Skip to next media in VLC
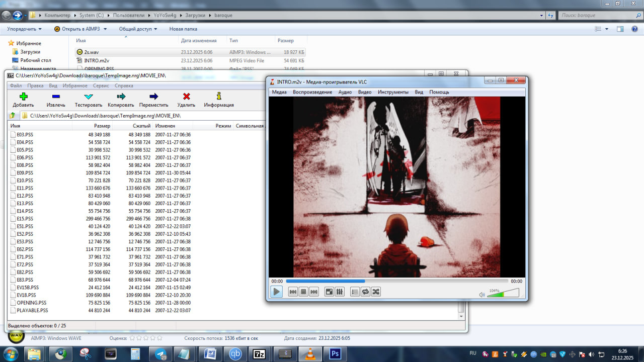 pyautogui.click(x=314, y=292)
